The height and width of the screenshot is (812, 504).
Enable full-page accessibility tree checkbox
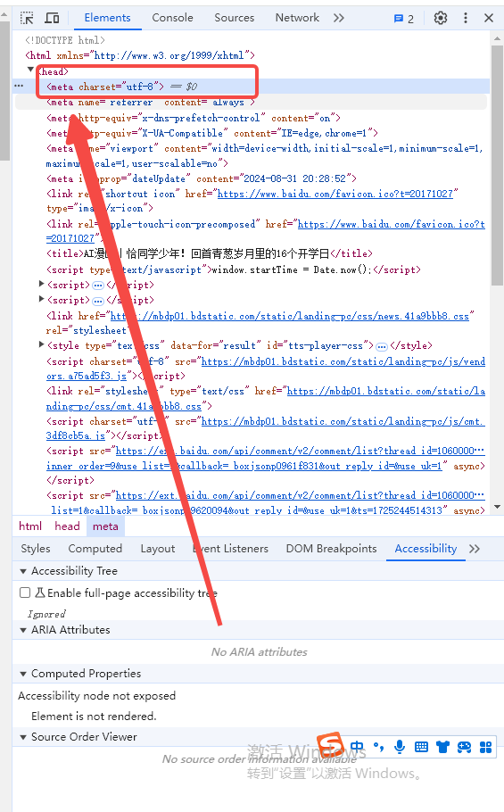25,592
